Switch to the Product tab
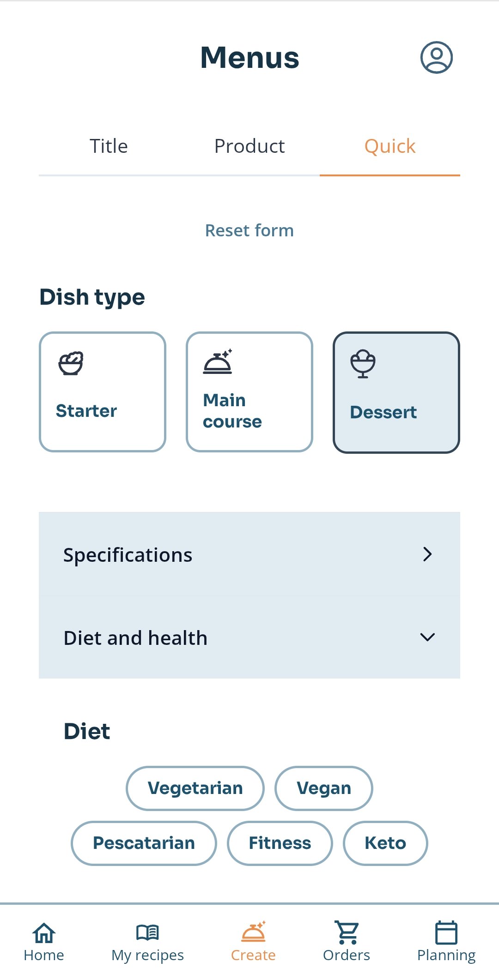Viewport: 499px width, 980px height. pos(249,146)
